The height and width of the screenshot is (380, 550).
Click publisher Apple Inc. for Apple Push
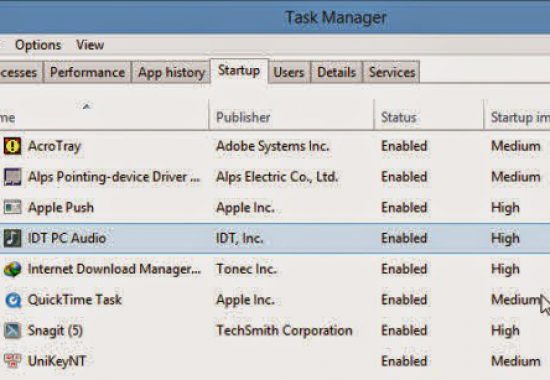click(x=245, y=208)
